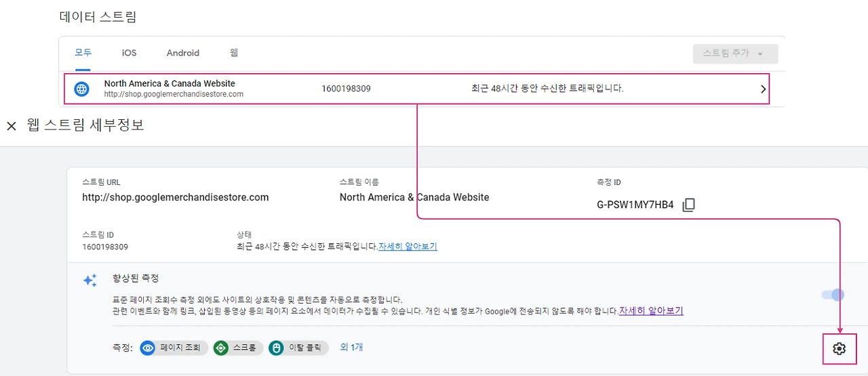Show the 외 1개 additional measurements

pyautogui.click(x=351, y=347)
